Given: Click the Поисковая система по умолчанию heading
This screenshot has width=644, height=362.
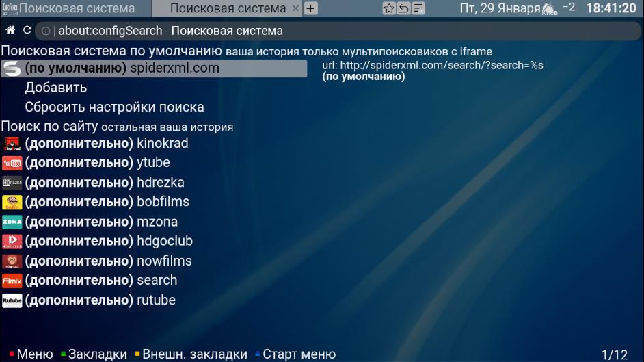Looking at the screenshot, I should [111, 51].
